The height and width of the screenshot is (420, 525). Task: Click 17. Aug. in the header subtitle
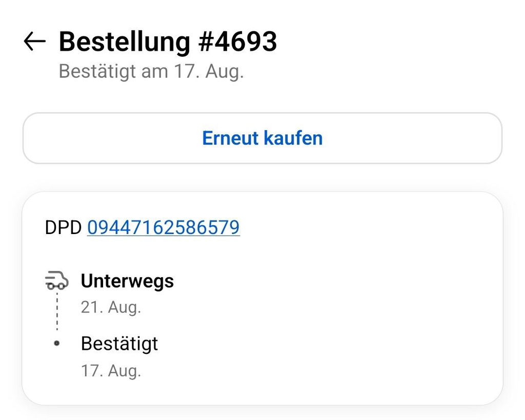(209, 72)
